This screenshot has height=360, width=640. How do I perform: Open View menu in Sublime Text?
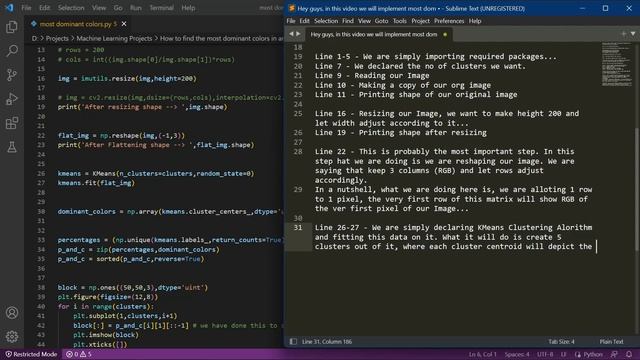tap(364, 21)
